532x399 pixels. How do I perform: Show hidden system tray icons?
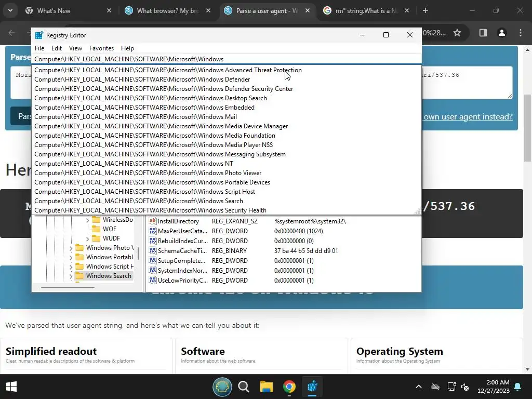coord(419,387)
